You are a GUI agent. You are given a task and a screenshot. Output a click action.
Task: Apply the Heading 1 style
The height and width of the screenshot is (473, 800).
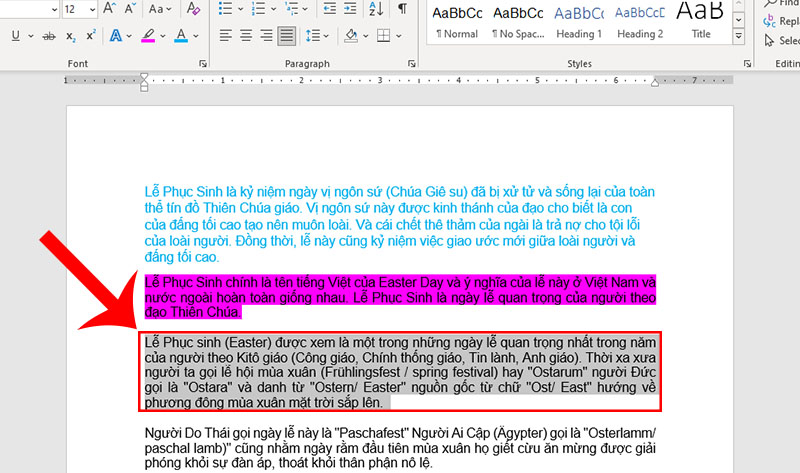click(x=579, y=20)
